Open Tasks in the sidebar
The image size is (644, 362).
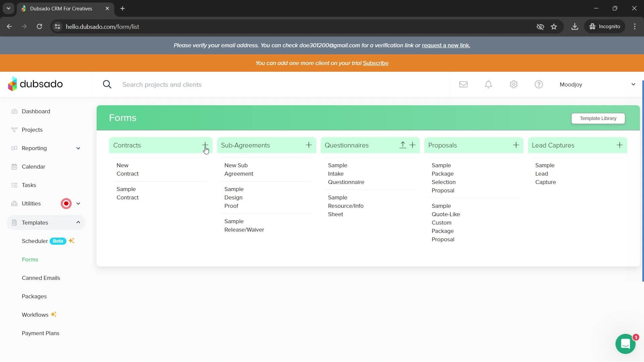[x=29, y=185]
